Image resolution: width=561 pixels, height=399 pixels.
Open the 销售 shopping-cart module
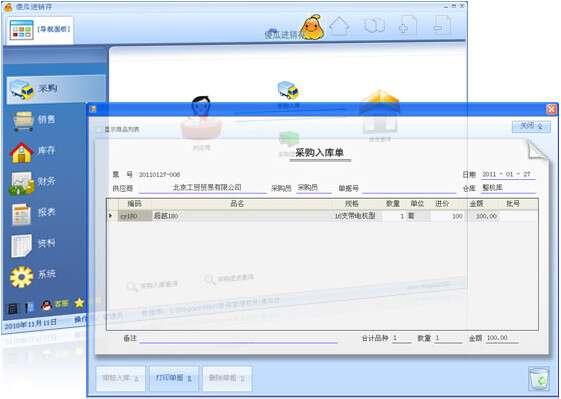pos(34,120)
